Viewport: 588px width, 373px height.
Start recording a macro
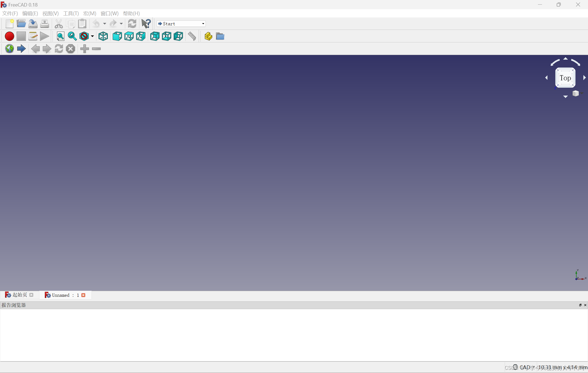tap(9, 36)
